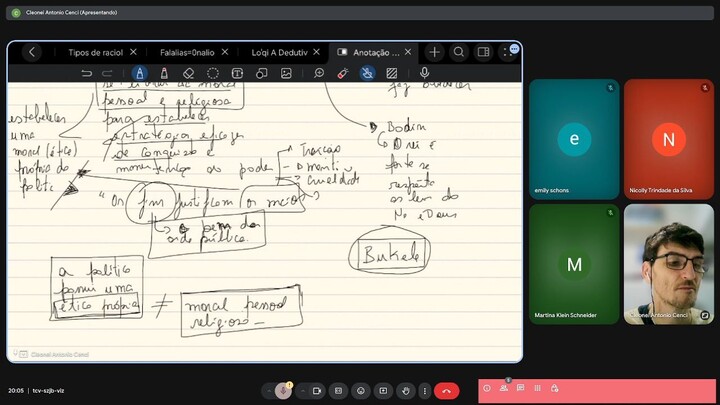
Task: Raise your hand in the meeting
Action: (406, 391)
